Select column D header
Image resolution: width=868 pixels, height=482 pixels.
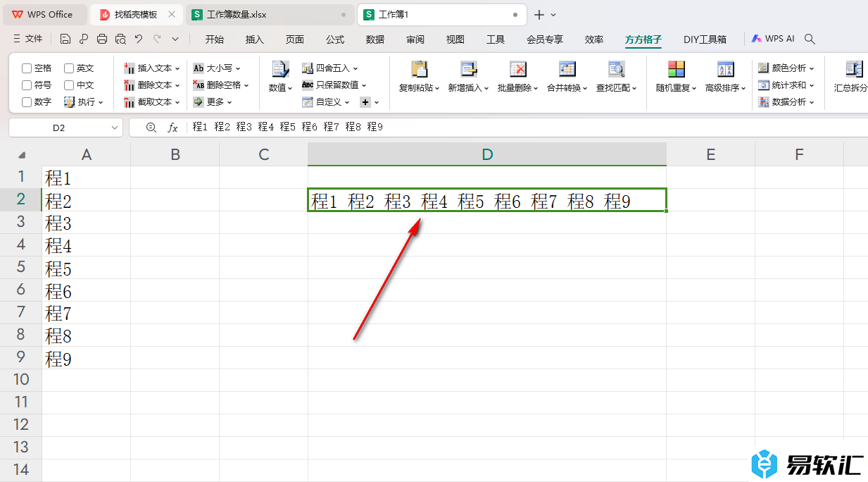pos(486,154)
